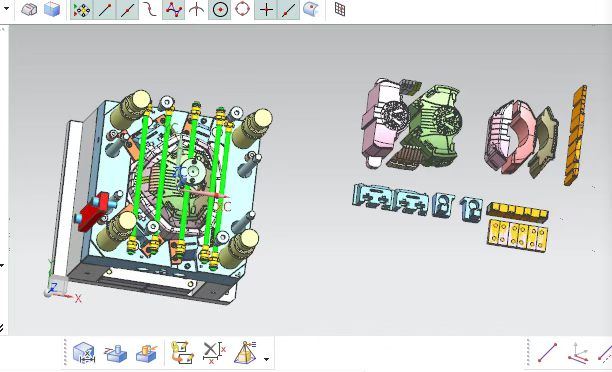612x372 pixels.
Task: Select the green core insert part
Action: click(433, 125)
